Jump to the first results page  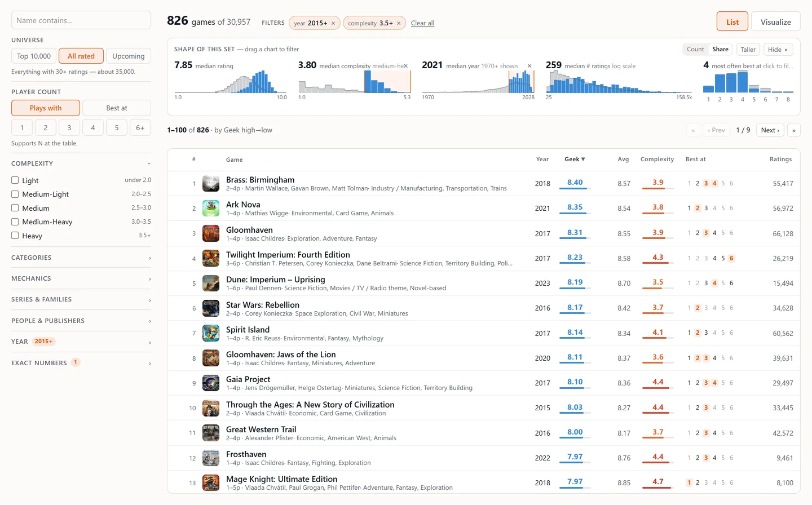pyautogui.click(x=693, y=130)
